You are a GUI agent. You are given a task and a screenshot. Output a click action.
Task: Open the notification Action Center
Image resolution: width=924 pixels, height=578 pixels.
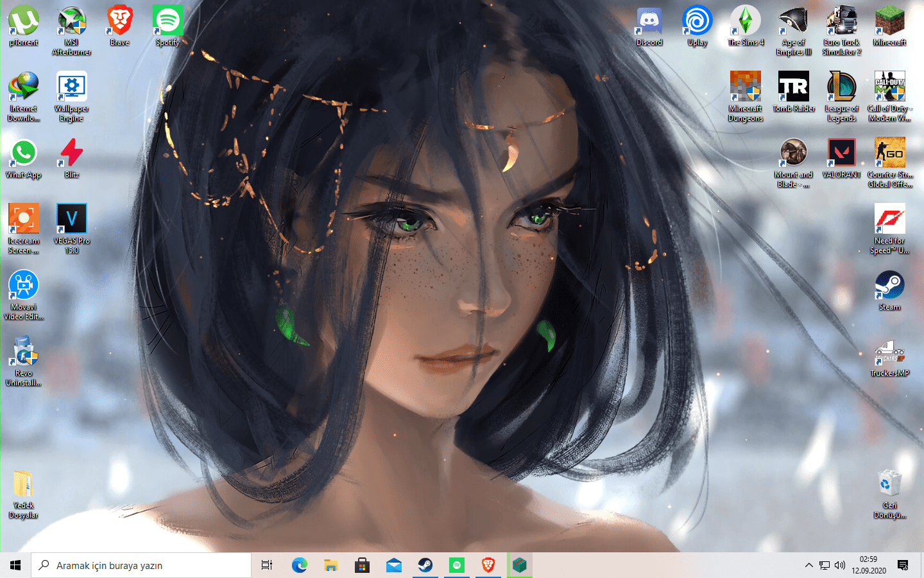903,565
